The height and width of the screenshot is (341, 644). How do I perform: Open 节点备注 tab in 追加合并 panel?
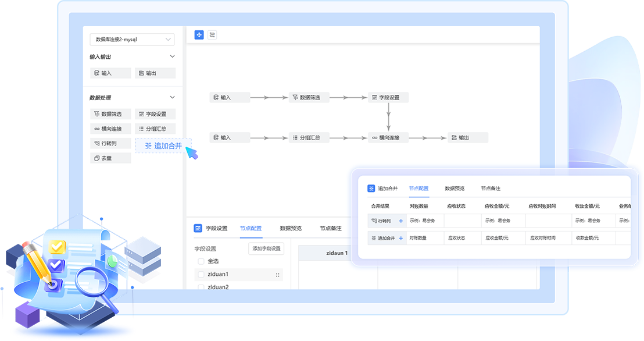point(490,189)
